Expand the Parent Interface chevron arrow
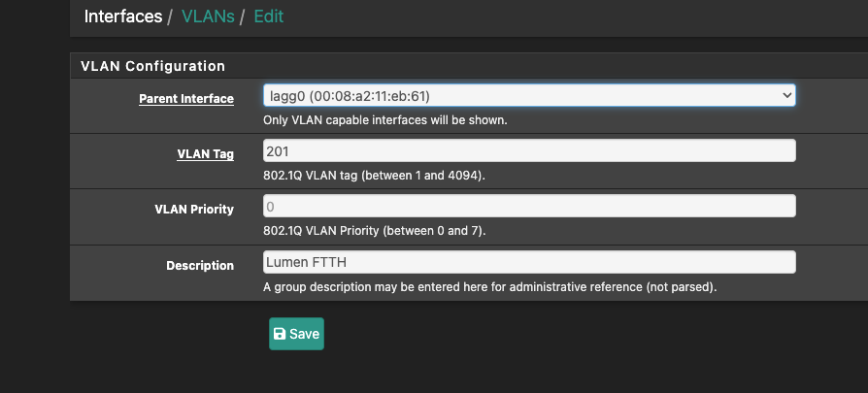Image resolution: width=868 pixels, height=393 pixels. (786, 96)
